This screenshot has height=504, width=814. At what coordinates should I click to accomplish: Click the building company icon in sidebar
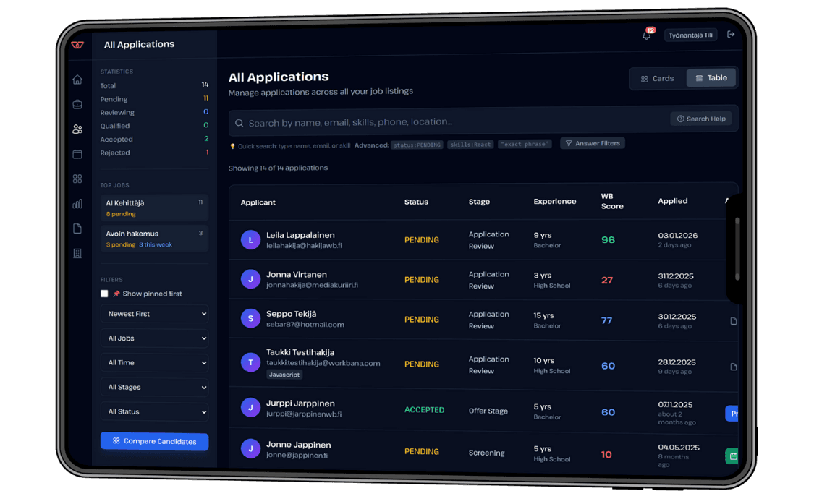(x=77, y=254)
